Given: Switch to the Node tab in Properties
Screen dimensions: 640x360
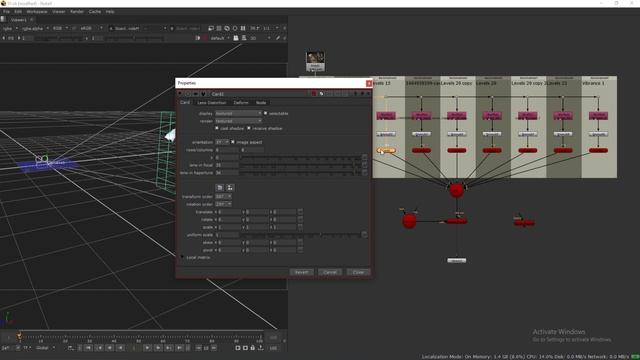Looking at the screenshot, I should [261, 103].
